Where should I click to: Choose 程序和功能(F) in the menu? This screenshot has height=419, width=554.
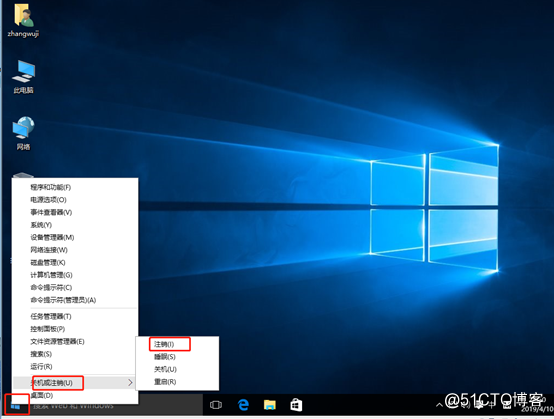coord(75,187)
